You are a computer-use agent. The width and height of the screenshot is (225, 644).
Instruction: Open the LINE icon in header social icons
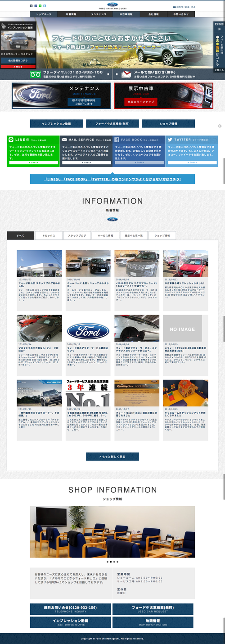(x=40, y=6)
